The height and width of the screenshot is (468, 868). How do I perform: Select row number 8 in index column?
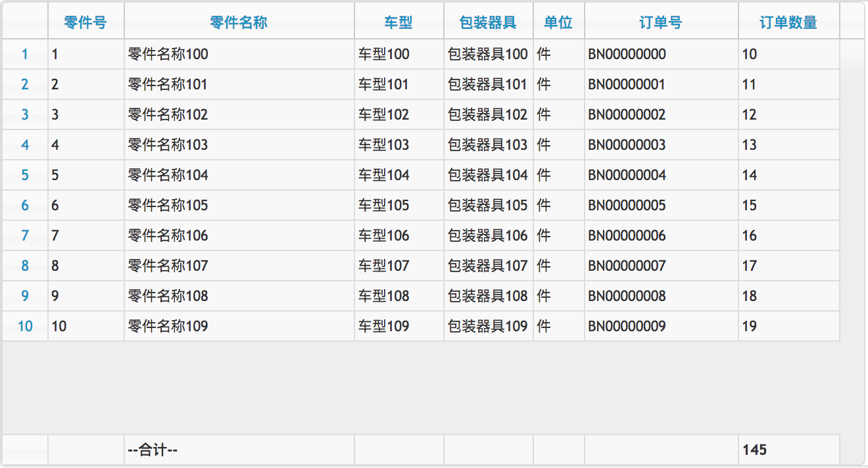pos(25,266)
